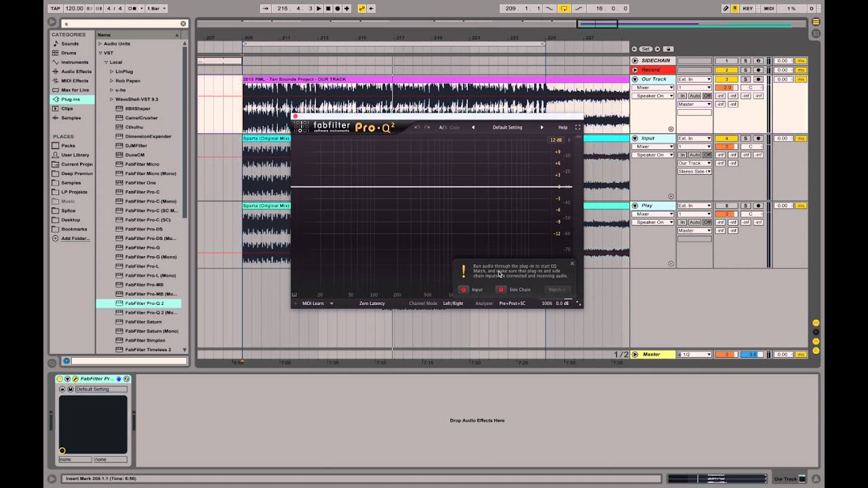868x488 pixels.
Task: Open MIDI Map Mode with MIDI button
Action: [x=768, y=8]
